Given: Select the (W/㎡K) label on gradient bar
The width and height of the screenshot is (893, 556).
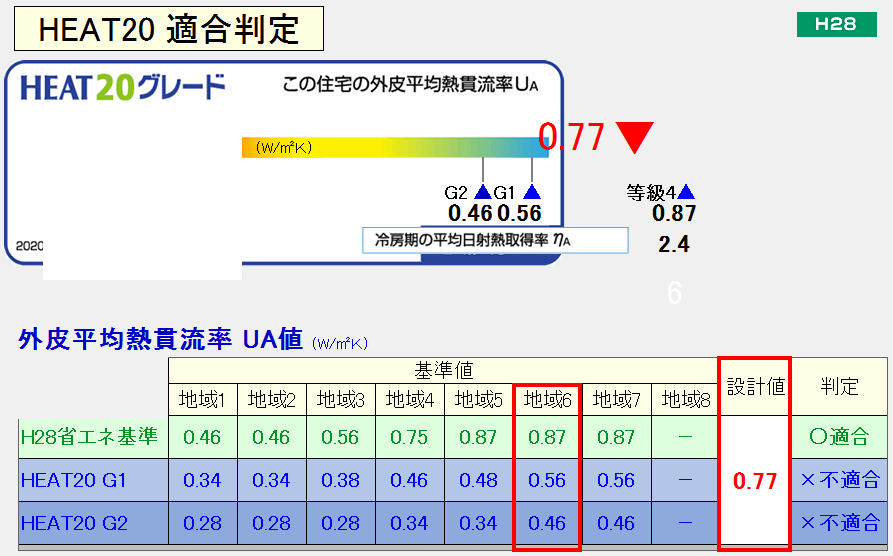Looking at the screenshot, I should (284, 148).
